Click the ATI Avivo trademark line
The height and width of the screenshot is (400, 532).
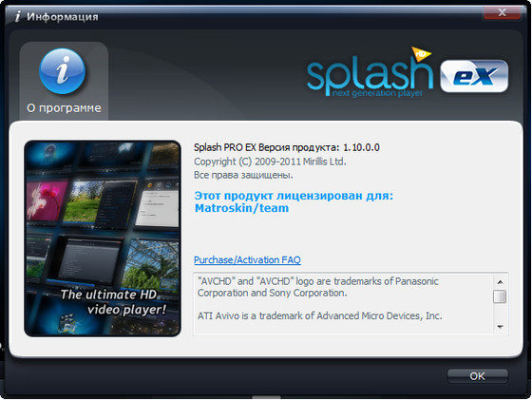[320, 315]
